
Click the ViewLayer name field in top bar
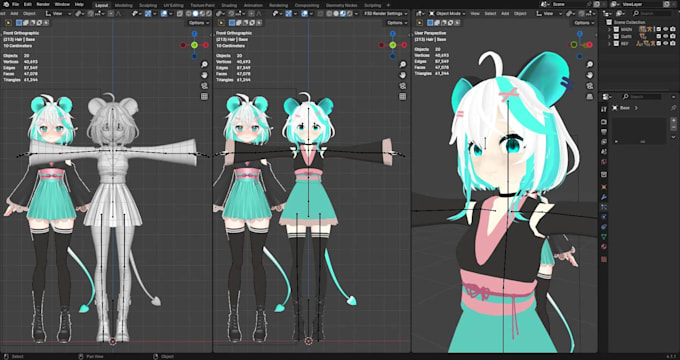click(x=641, y=4)
